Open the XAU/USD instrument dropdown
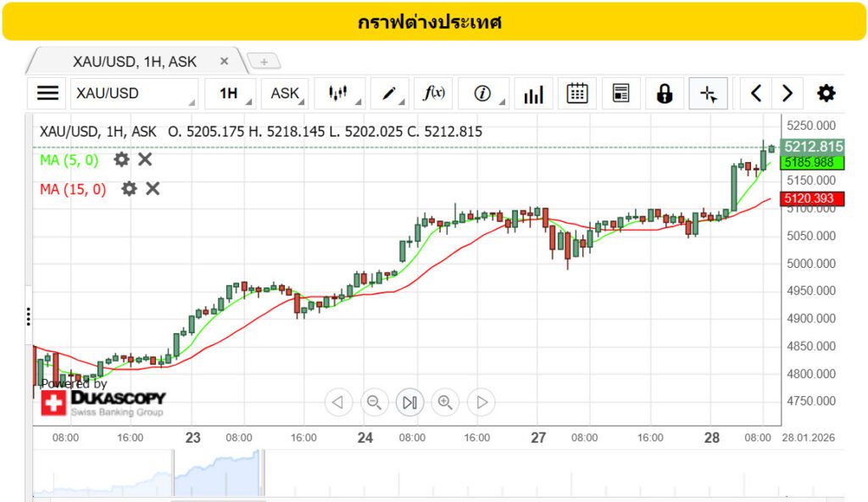868x502 pixels. (134, 93)
